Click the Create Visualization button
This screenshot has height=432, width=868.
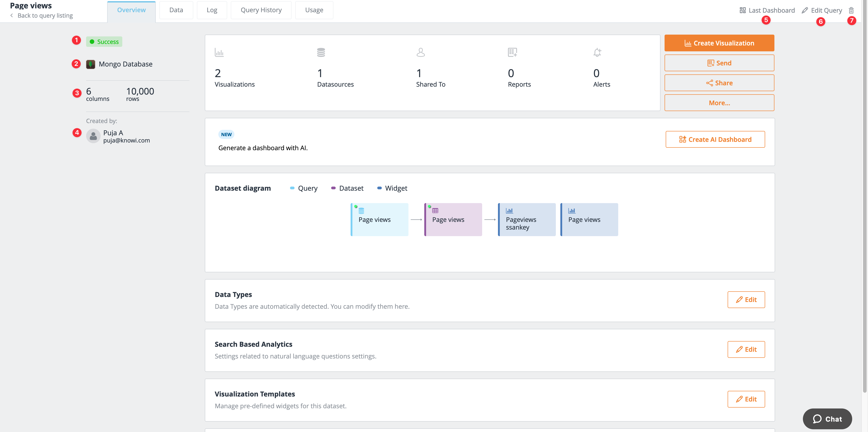click(719, 43)
